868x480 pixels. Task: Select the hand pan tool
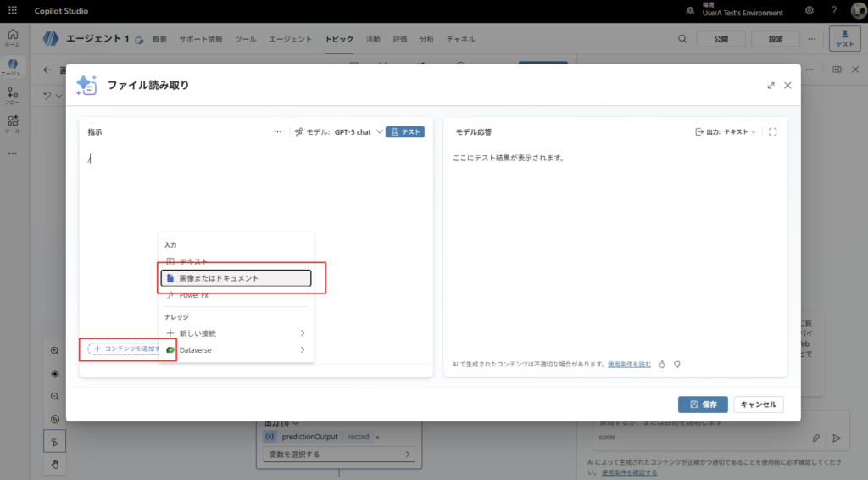[x=55, y=465]
